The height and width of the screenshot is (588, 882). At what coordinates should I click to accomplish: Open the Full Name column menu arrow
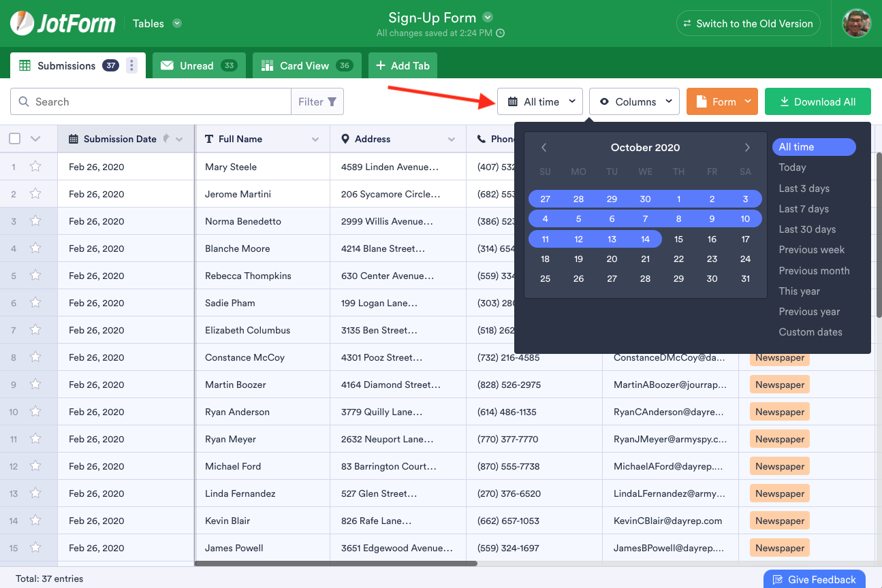point(315,140)
